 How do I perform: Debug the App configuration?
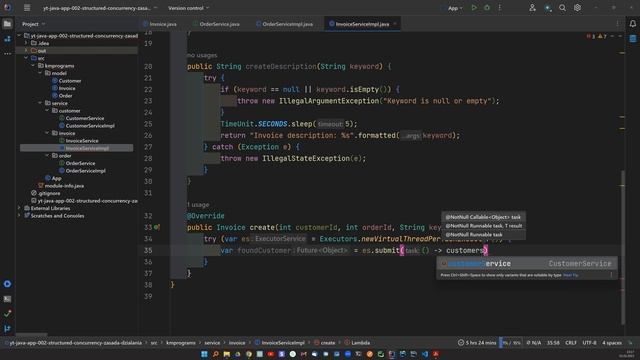coord(487,8)
